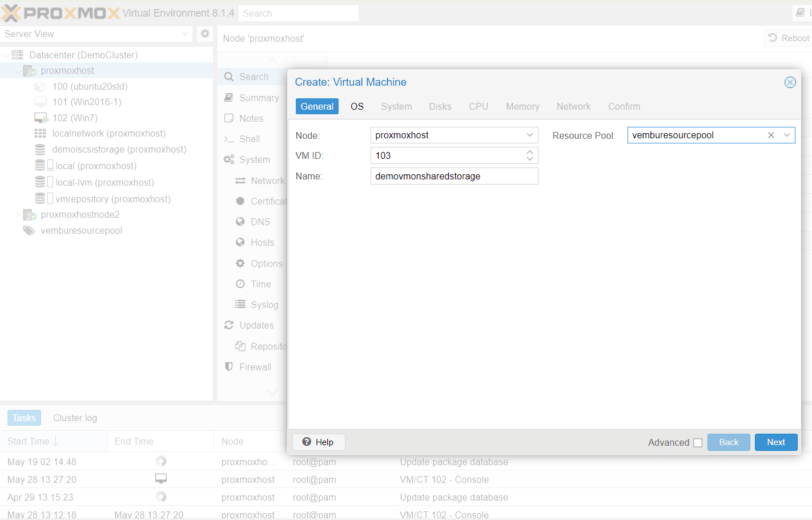Click the vemburesourcepool tags icon
The width and height of the screenshot is (812, 520).
(29, 231)
